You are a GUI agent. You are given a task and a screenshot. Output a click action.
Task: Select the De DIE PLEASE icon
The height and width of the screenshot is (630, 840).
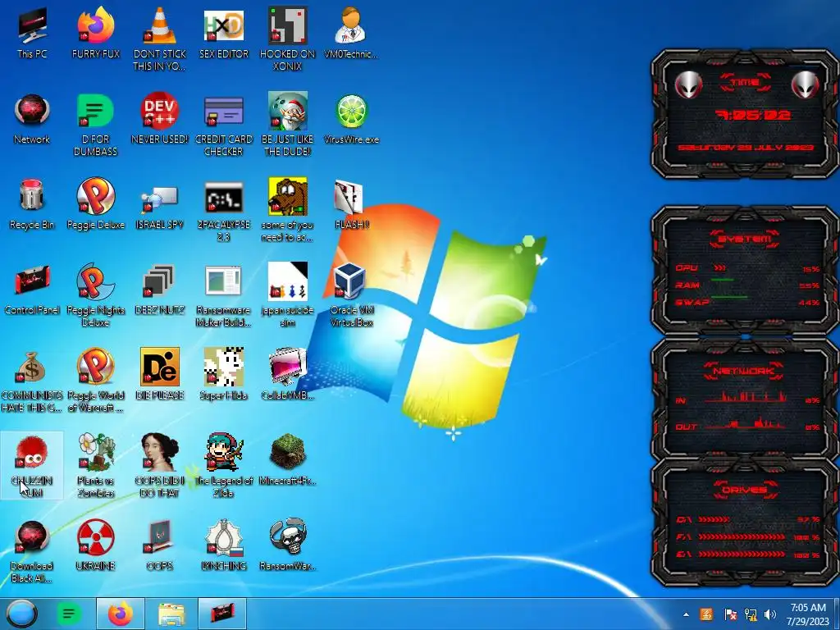point(160,367)
